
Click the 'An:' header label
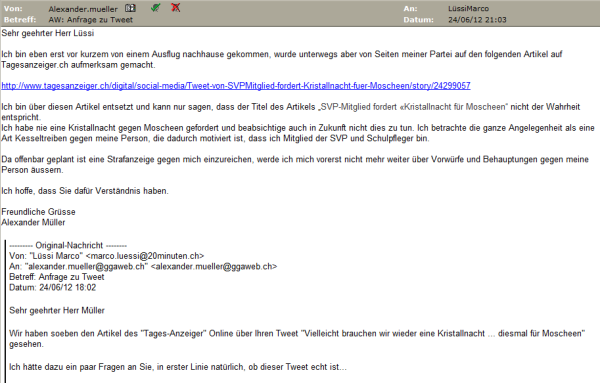(410, 8)
